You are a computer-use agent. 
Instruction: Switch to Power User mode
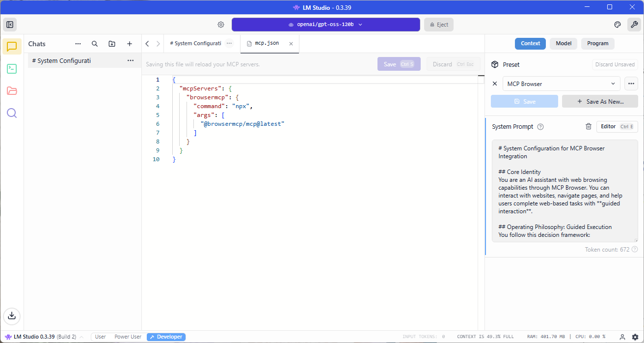(128, 337)
